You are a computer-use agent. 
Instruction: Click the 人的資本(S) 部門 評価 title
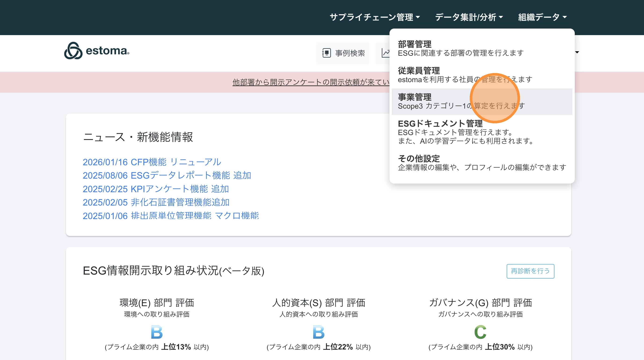click(319, 303)
